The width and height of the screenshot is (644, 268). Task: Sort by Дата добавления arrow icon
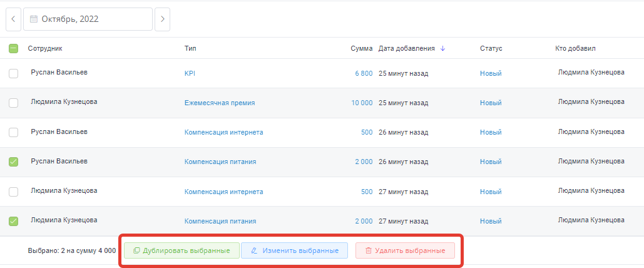point(442,48)
